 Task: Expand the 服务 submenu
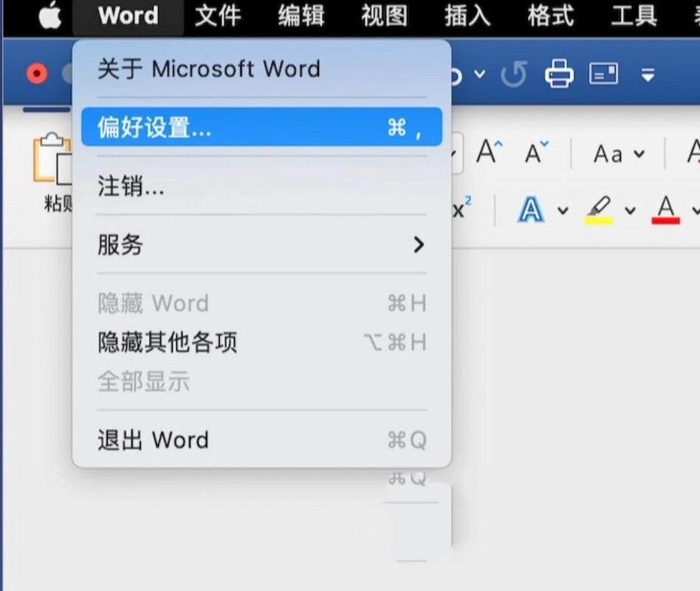coord(261,245)
